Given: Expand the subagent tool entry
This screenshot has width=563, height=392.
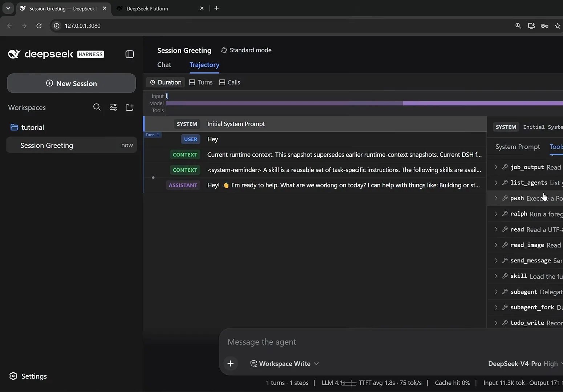Looking at the screenshot, I should (496, 292).
